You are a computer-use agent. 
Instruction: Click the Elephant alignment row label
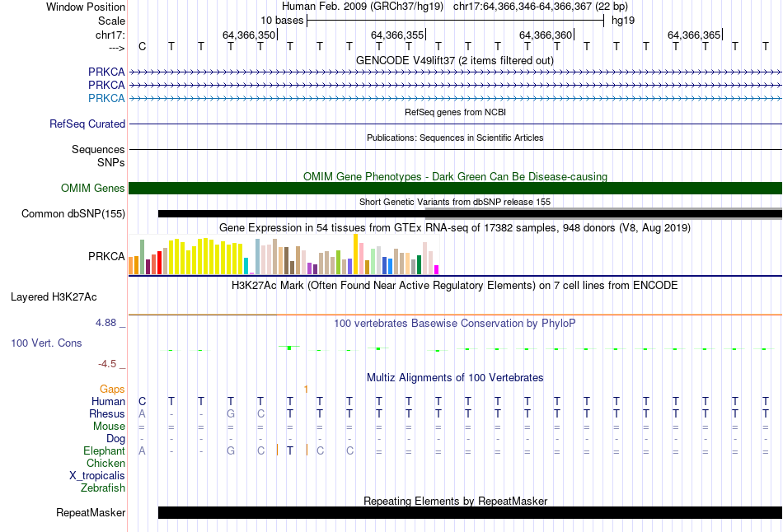pos(104,450)
